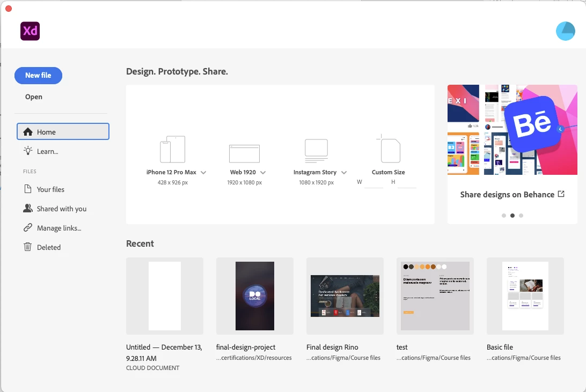Image resolution: width=586 pixels, height=392 pixels.
Task: Open the Basic file thumbnail
Action: (x=525, y=296)
